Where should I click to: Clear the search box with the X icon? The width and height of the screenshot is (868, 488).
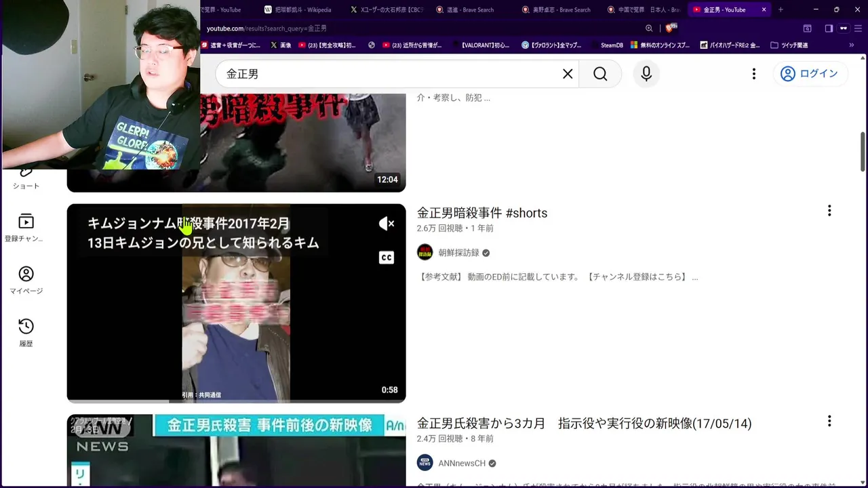pyautogui.click(x=568, y=74)
